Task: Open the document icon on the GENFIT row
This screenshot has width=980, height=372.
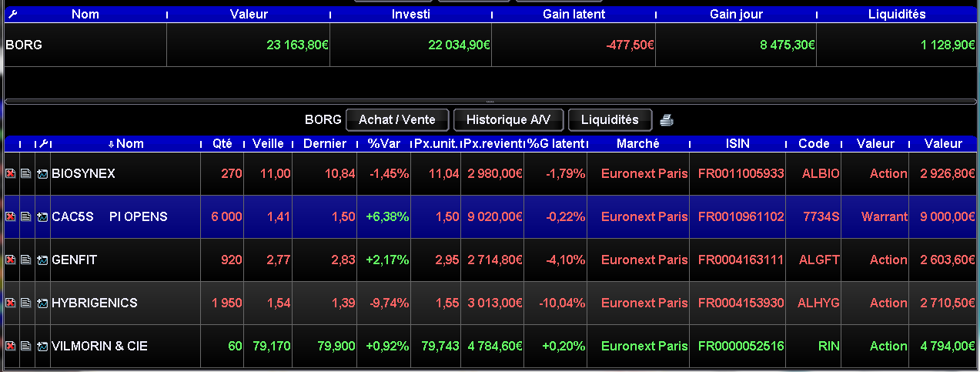Action: pos(25,260)
